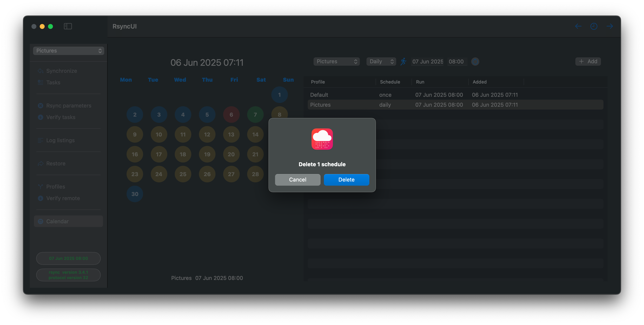Confirm with the Delete button

(346, 179)
